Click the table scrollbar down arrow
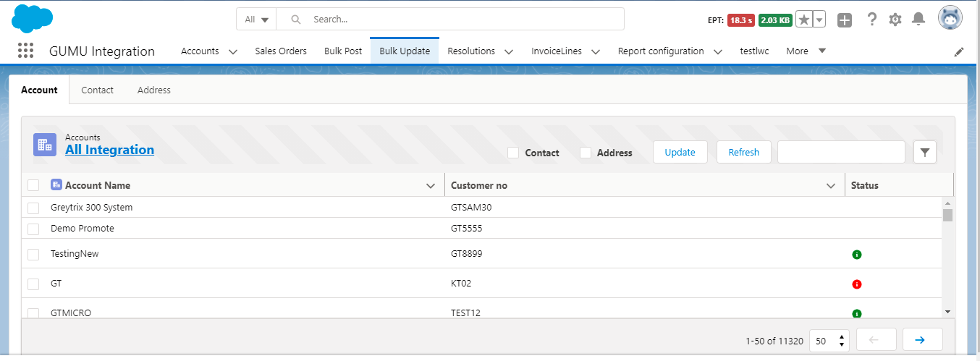This screenshot has height=361, width=980. tap(948, 311)
